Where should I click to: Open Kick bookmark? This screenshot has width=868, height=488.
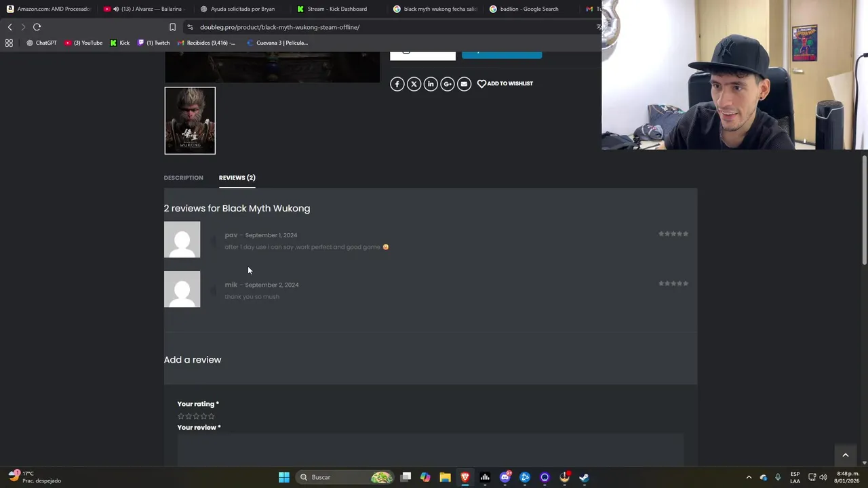coord(120,43)
